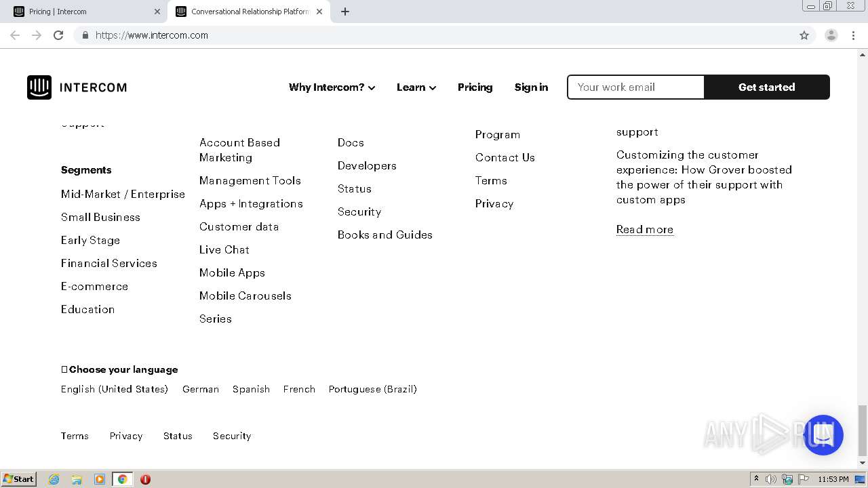Open the Chrome three-dot menu

[x=854, y=35]
